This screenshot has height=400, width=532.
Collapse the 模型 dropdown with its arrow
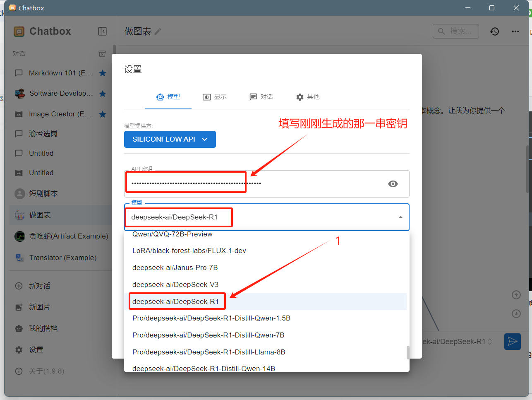pos(400,217)
